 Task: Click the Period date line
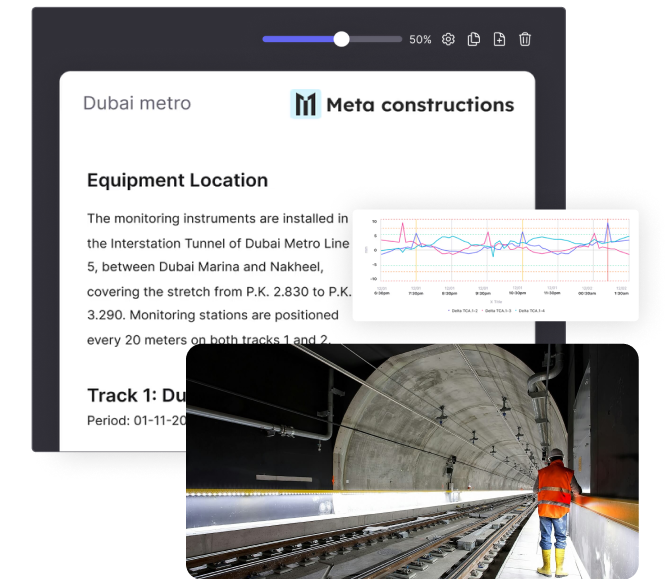coord(137,420)
